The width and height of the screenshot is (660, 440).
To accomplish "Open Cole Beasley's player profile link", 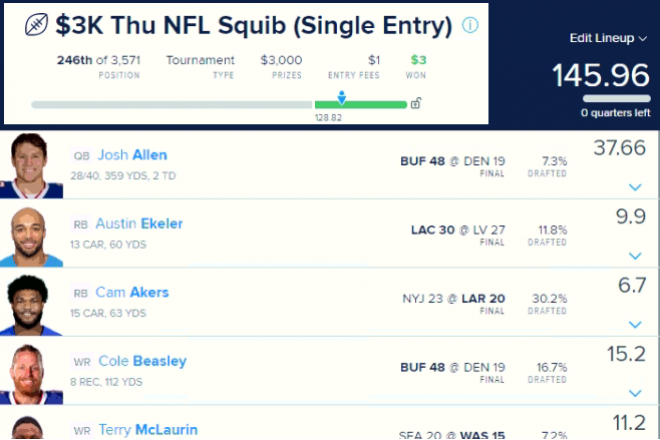I will [x=142, y=361].
